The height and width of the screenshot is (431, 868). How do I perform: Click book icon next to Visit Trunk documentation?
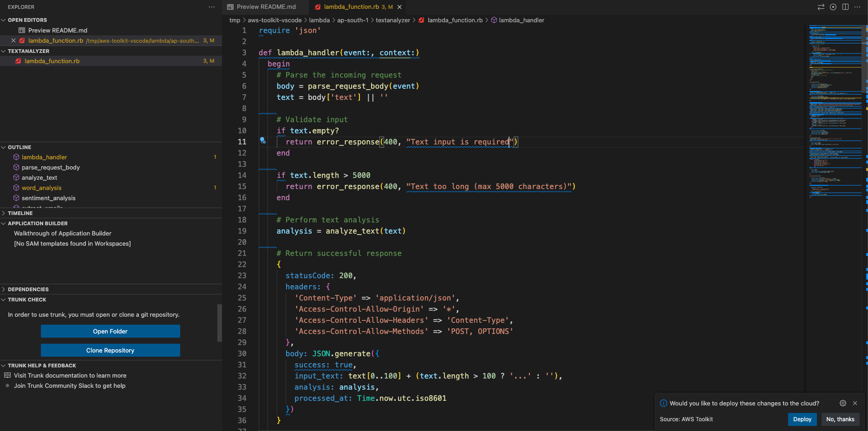coord(7,375)
